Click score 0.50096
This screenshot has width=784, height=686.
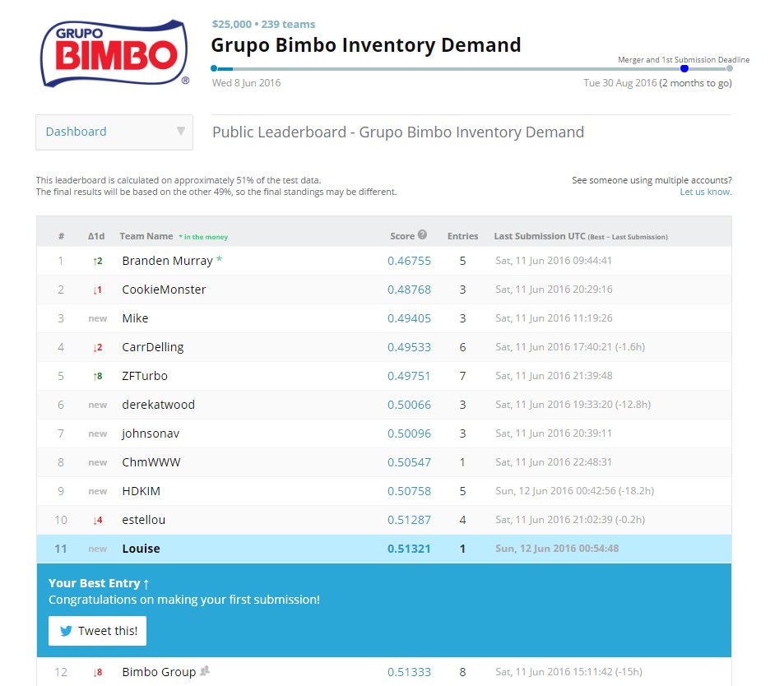[x=409, y=433]
